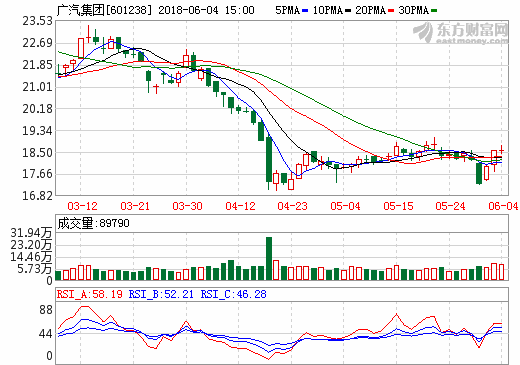Click the RSI_A:58.19 indicator readout
520x365 pixels.
[x=90, y=294]
